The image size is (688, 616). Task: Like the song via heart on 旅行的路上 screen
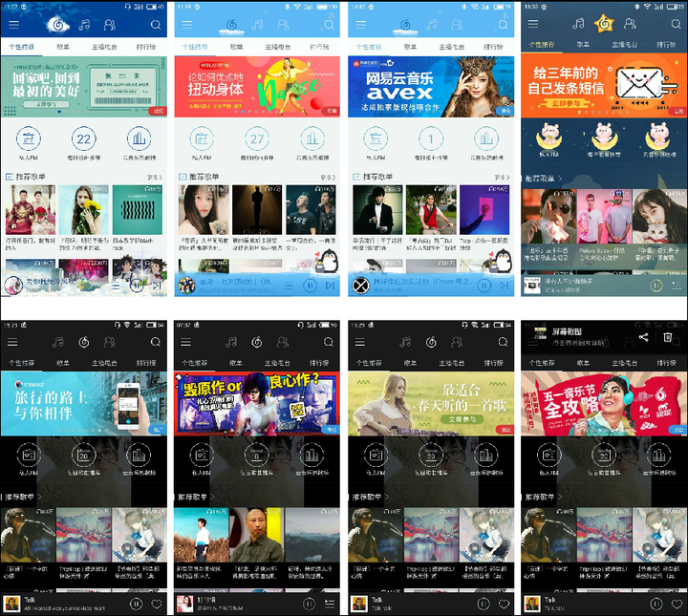(156, 605)
